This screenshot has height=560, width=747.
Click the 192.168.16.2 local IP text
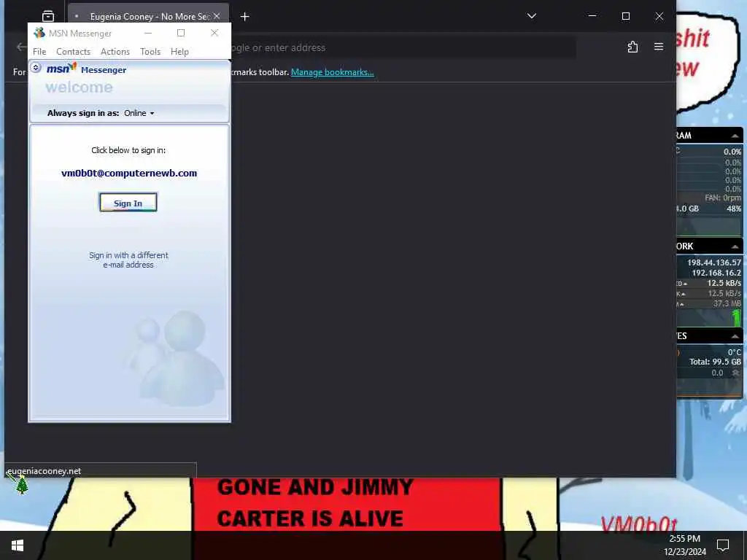[x=716, y=273]
